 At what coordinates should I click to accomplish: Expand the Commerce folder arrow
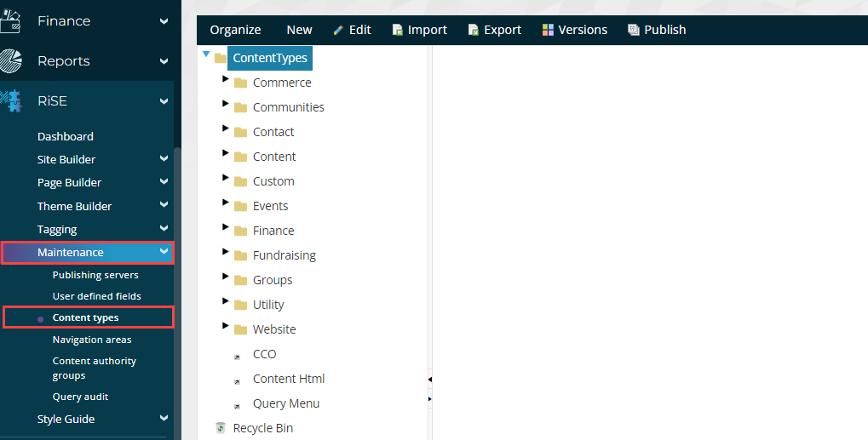click(226, 79)
